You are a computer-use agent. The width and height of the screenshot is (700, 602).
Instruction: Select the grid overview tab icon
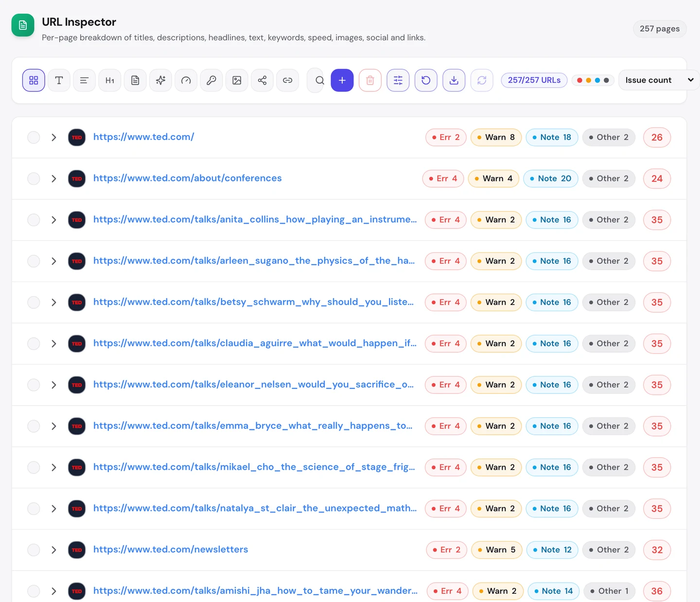34,80
